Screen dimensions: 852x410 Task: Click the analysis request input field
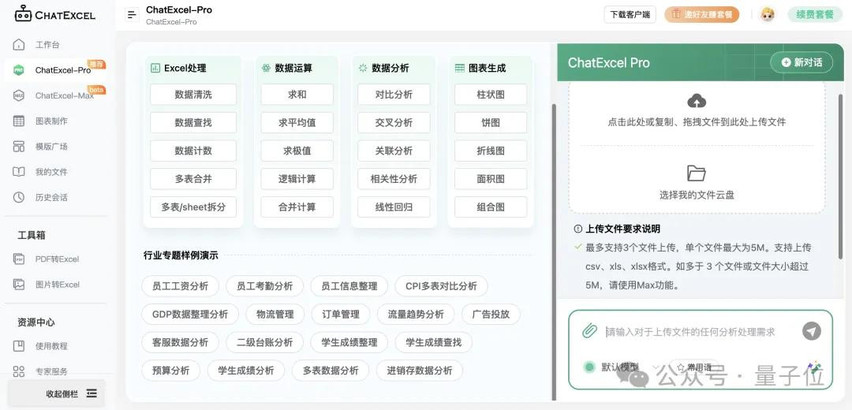[x=690, y=332]
